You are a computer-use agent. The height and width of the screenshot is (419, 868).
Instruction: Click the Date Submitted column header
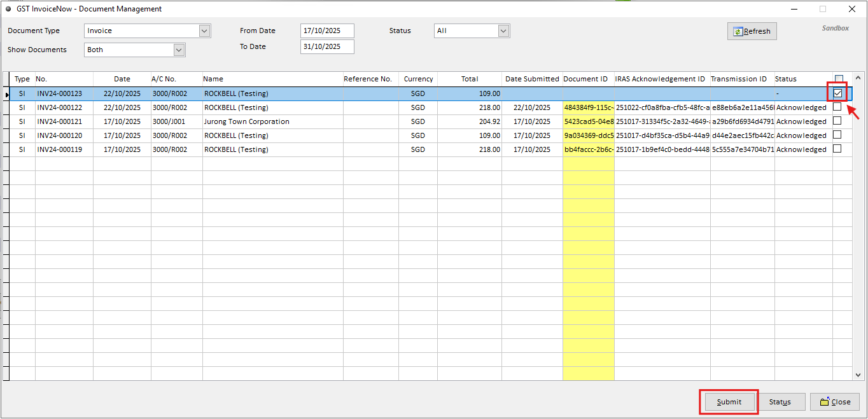click(532, 79)
